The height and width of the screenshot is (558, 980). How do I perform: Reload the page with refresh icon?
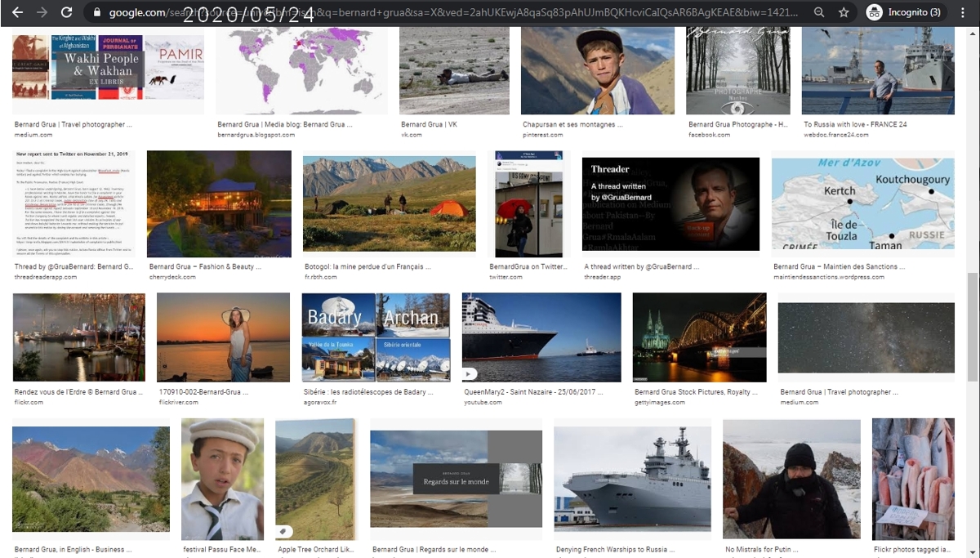click(67, 13)
